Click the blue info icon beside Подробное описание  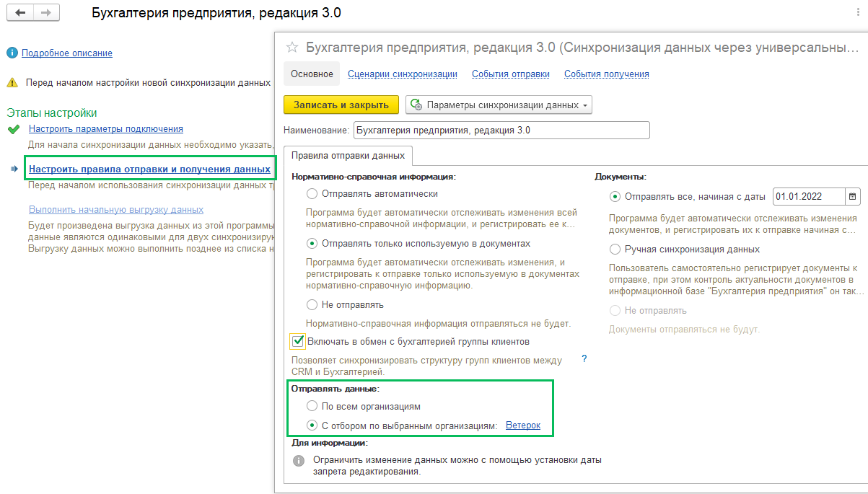point(12,53)
